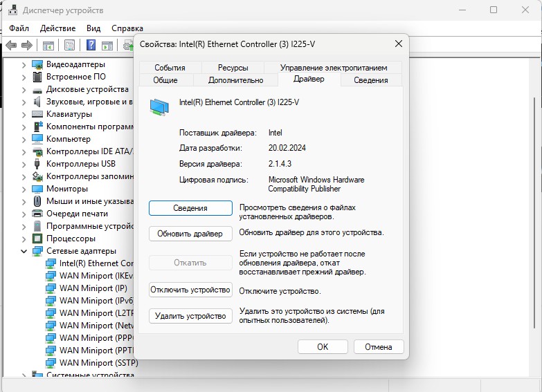Open the Справка menu

127,28
